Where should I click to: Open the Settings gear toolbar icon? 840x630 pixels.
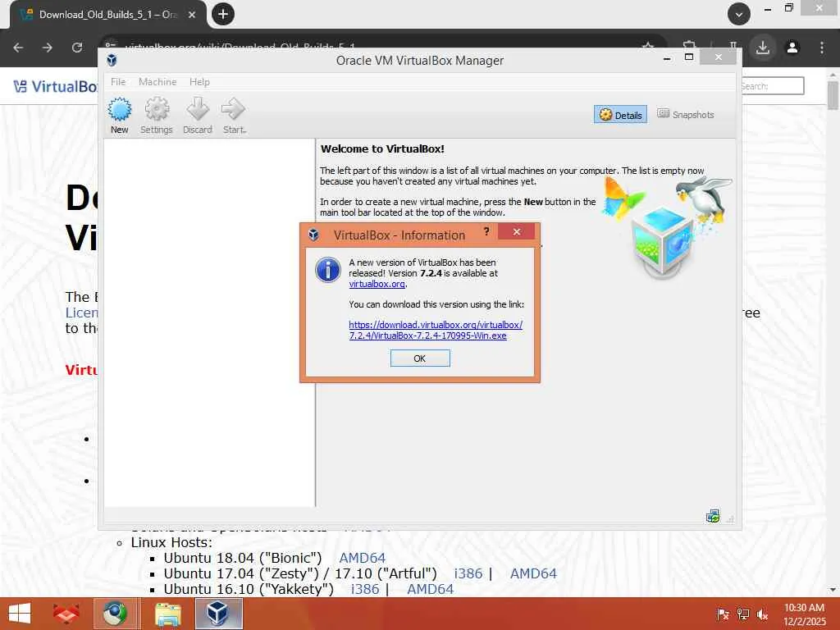coord(157,116)
